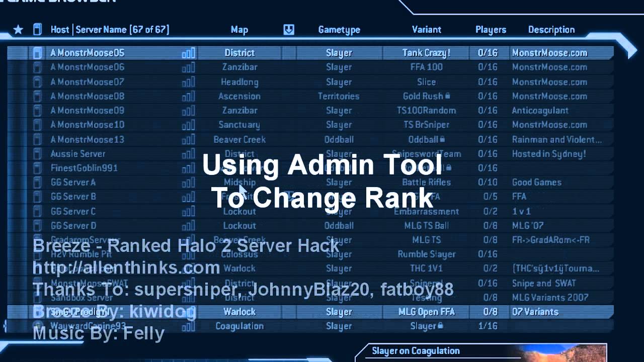644x362 pixels.
Task: Click signal bars of A MonstrMoose05
Action: (x=188, y=53)
